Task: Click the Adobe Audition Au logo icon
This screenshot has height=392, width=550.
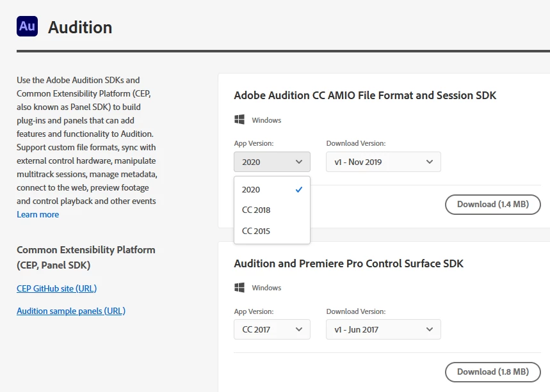Action: pos(27,26)
